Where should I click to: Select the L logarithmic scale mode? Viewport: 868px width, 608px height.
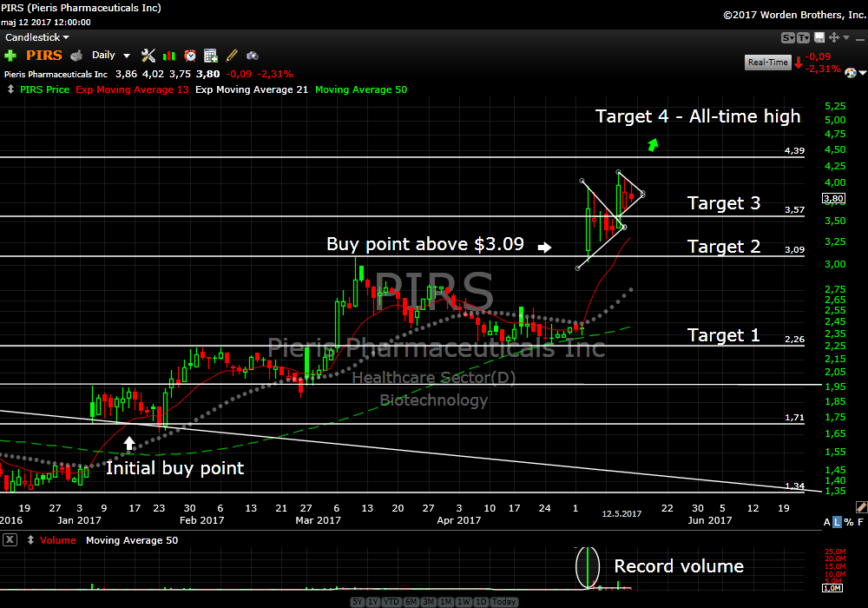[x=837, y=522]
